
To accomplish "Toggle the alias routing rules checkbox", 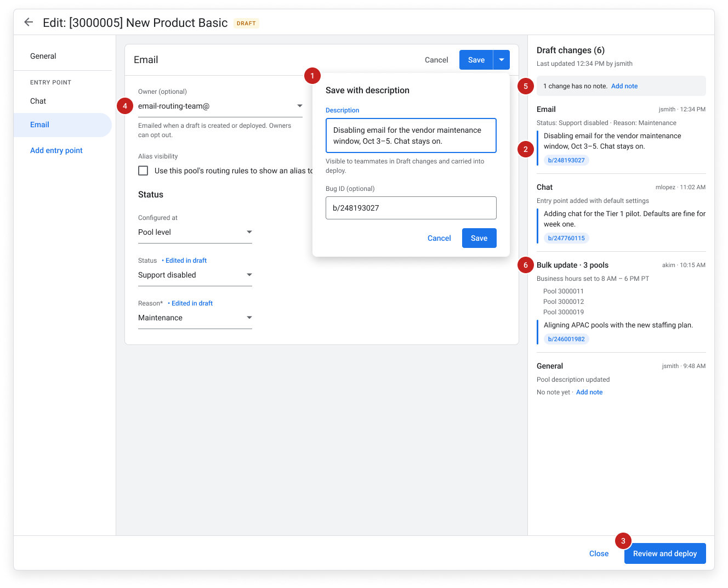I will click(x=143, y=171).
